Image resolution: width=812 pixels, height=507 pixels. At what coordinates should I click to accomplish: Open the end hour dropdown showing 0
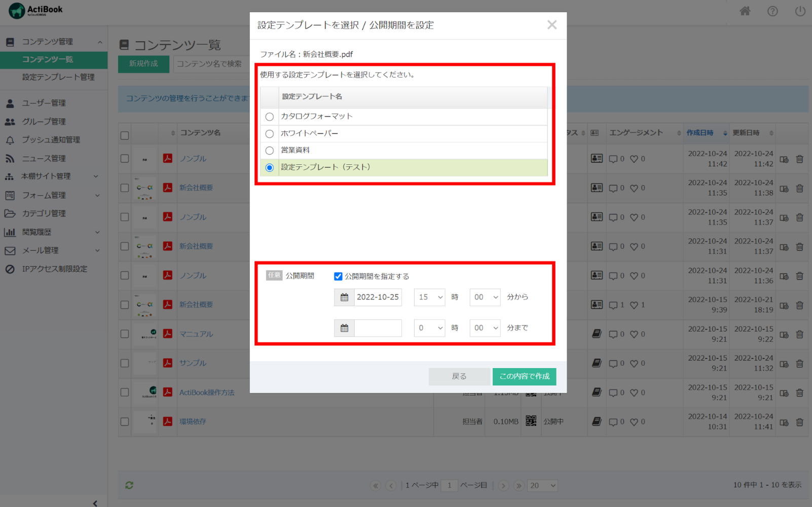(x=429, y=329)
